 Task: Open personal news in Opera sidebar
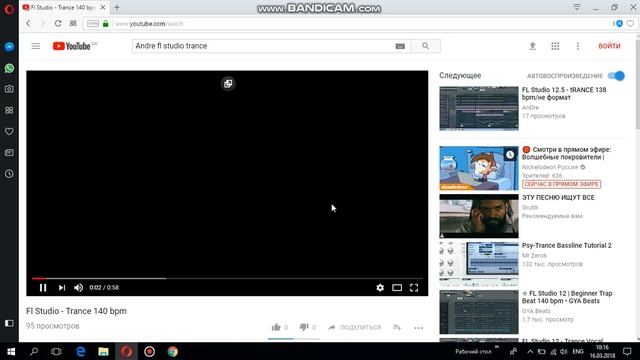[9, 153]
